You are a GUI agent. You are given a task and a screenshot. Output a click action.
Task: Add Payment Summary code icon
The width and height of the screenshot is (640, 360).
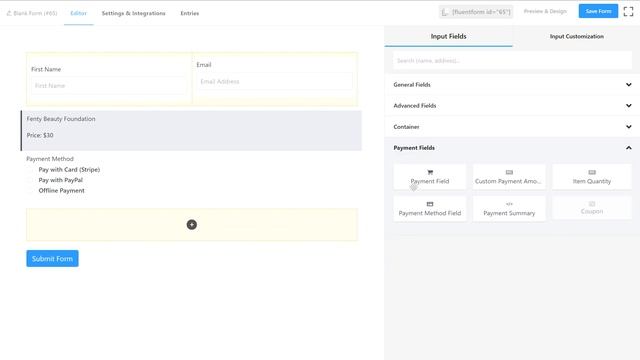point(509,204)
